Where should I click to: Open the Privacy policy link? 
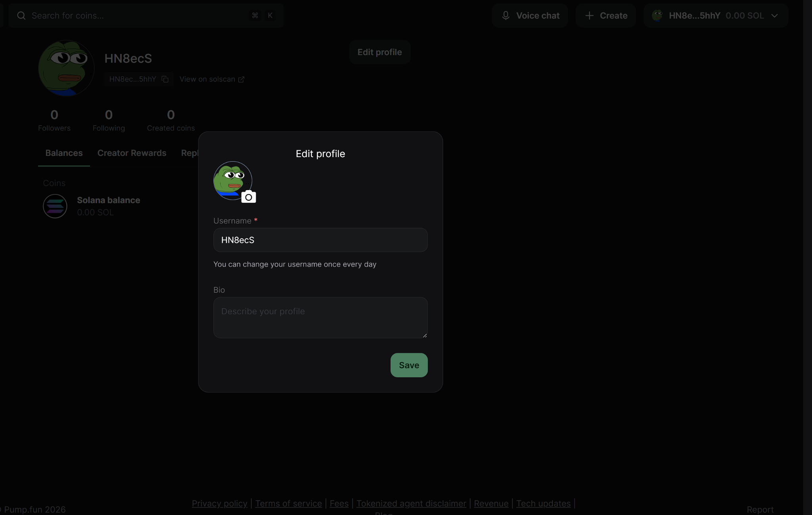[219, 503]
